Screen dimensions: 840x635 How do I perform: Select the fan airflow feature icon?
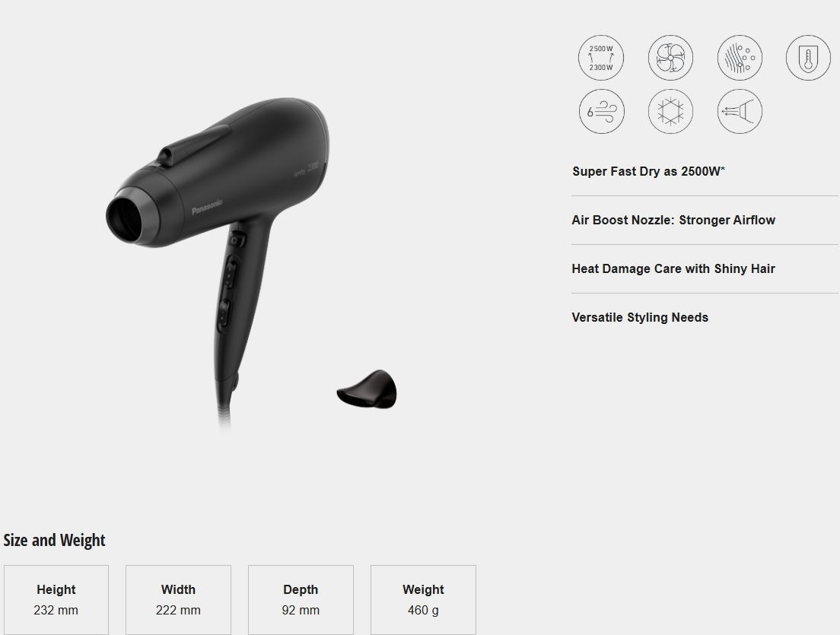click(670, 58)
